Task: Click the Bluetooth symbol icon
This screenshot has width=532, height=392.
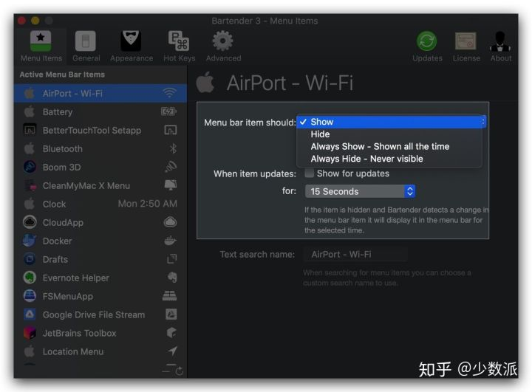Action: point(173,148)
